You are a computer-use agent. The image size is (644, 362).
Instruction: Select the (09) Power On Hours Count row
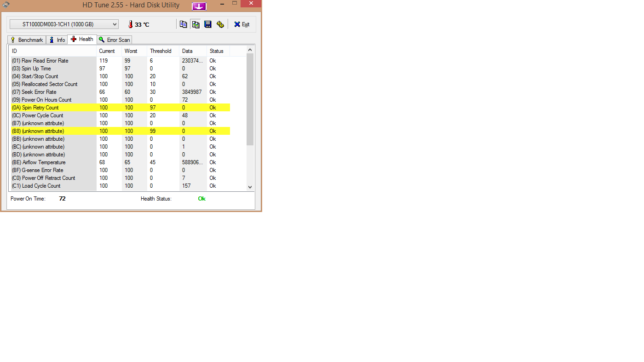click(x=120, y=100)
